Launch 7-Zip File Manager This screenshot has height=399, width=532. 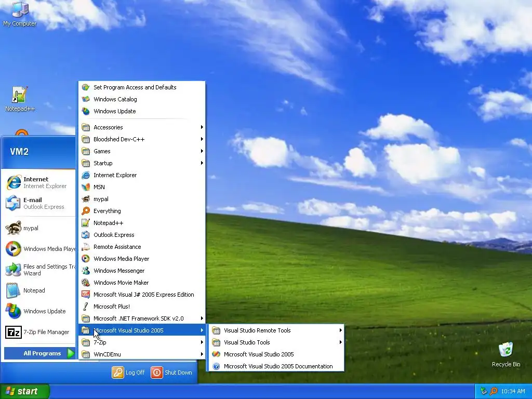39,332
